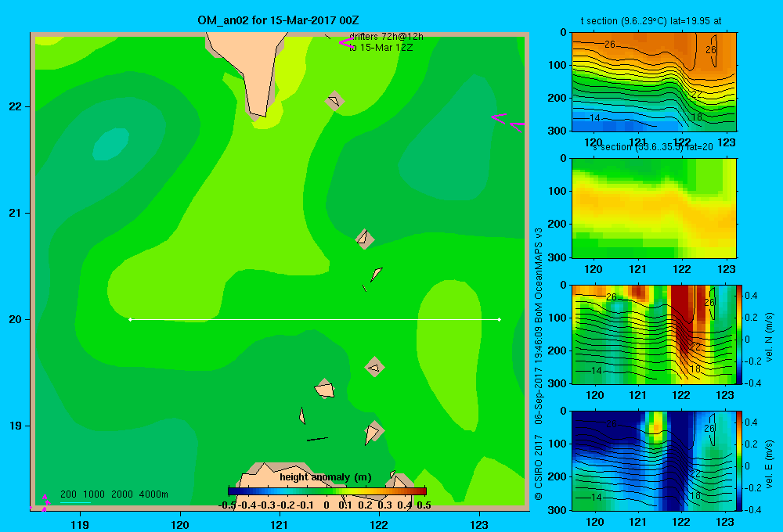Click the 'vel. E (m/s)' axis label
The height and width of the screenshot is (532, 783).
click(769, 463)
